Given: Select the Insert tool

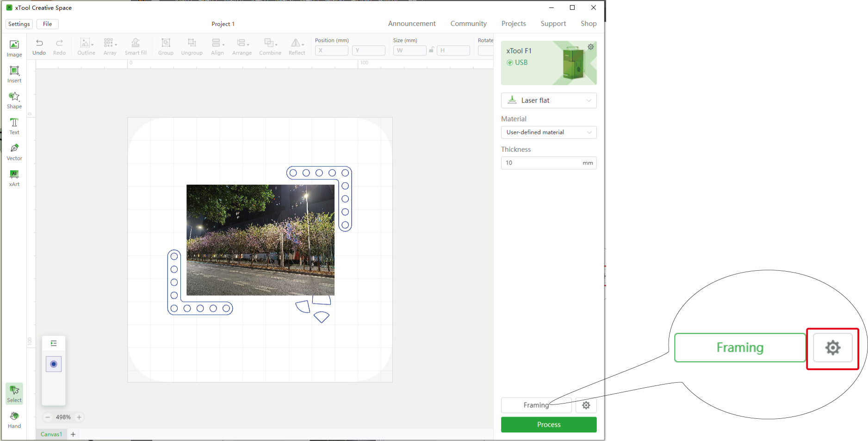Looking at the screenshot, I should coord(14,74).
